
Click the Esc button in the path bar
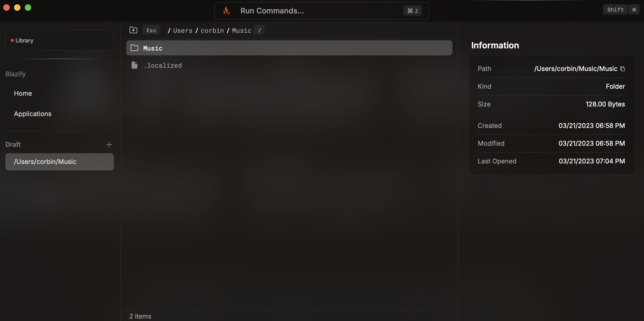(151, 30)
